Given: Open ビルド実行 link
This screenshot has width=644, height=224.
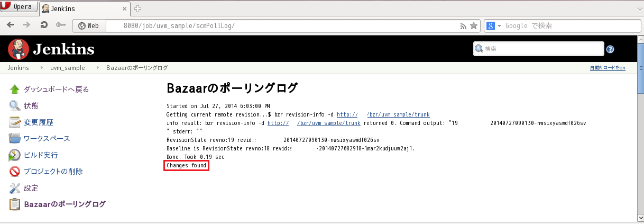Looking at the screenshot, I should [x=41, y=155].
